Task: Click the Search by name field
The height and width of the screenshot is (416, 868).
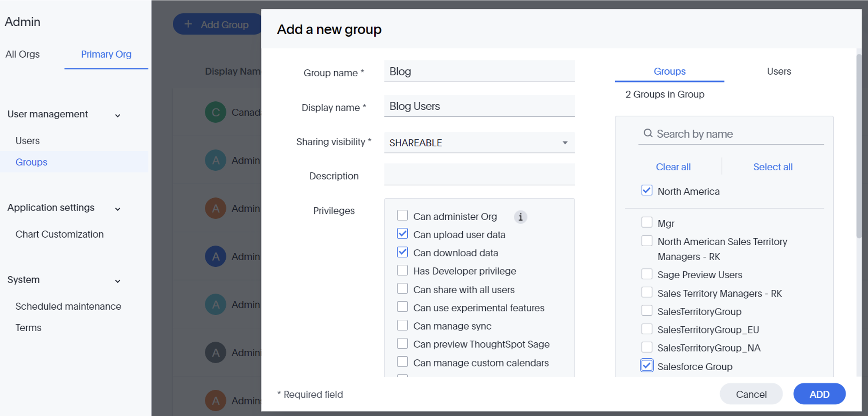Action: pyautogui.click(x=731, y=134)
